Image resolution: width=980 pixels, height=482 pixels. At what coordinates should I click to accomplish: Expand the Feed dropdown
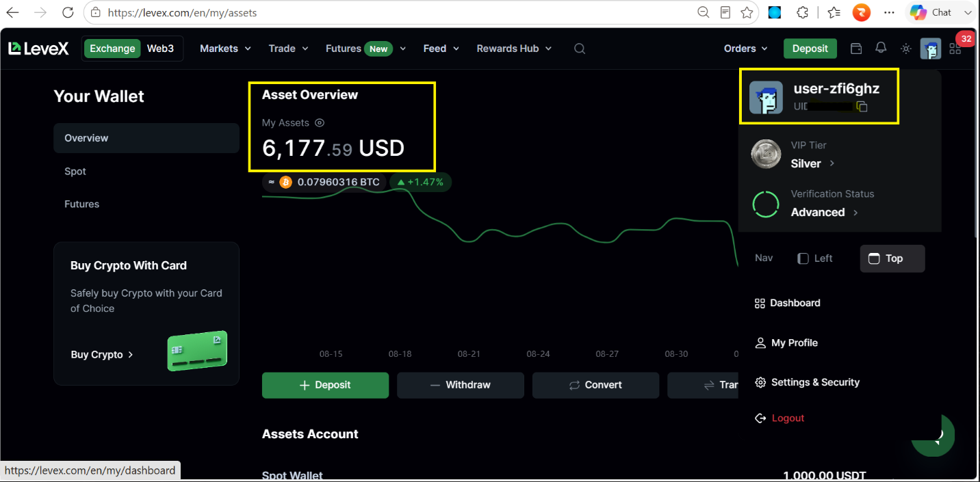[441, 49]
